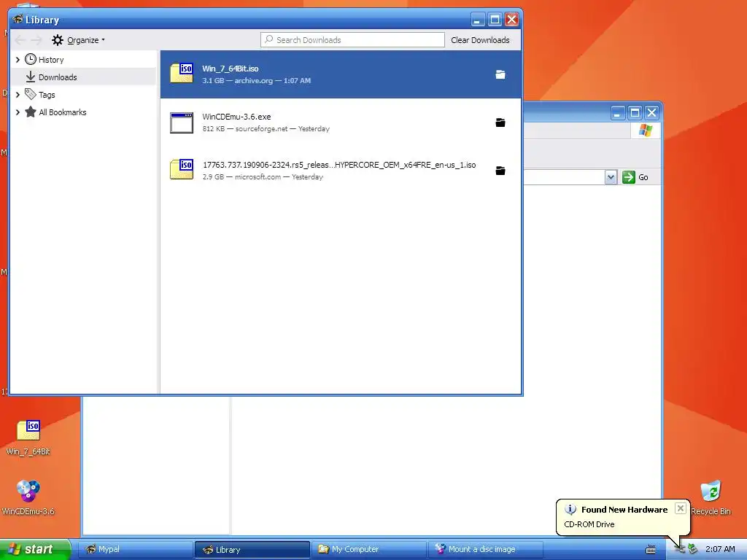
Task: Expand the All Bookmarks tree node
Action: click(18, 112)
